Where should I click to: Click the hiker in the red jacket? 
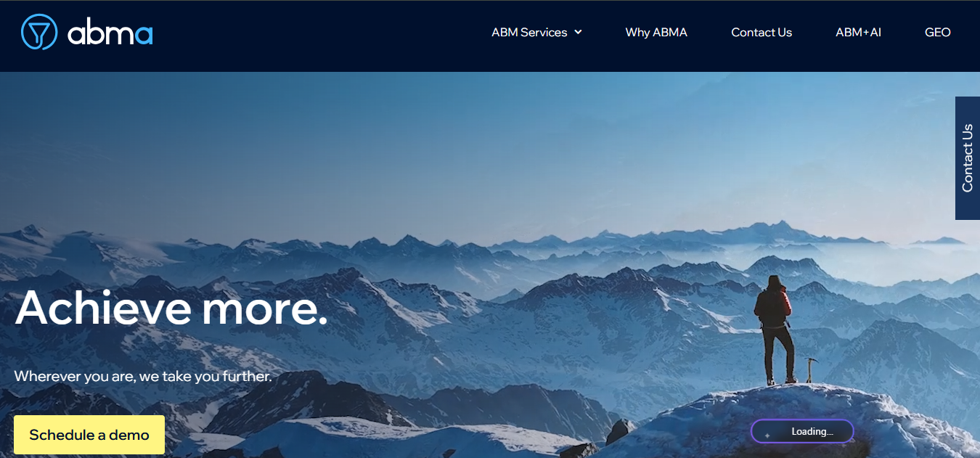773,329
